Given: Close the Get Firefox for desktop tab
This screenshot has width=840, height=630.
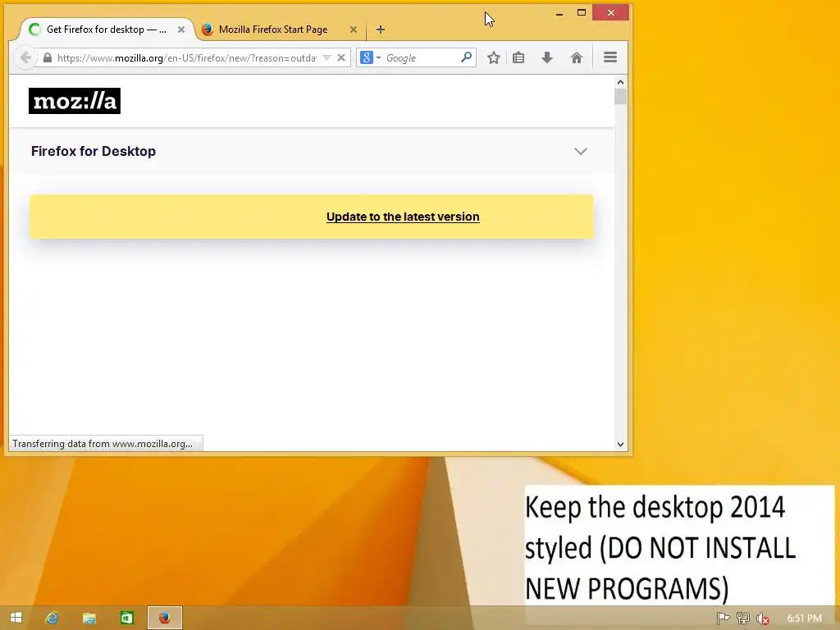Looking at the screenshot, I should tap(181, 30).
